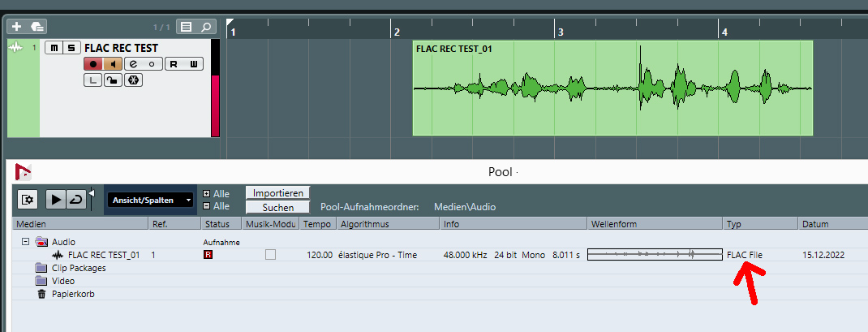Open the track presets icon beside Add Track
868x332 pixels.
pos(37,27)
